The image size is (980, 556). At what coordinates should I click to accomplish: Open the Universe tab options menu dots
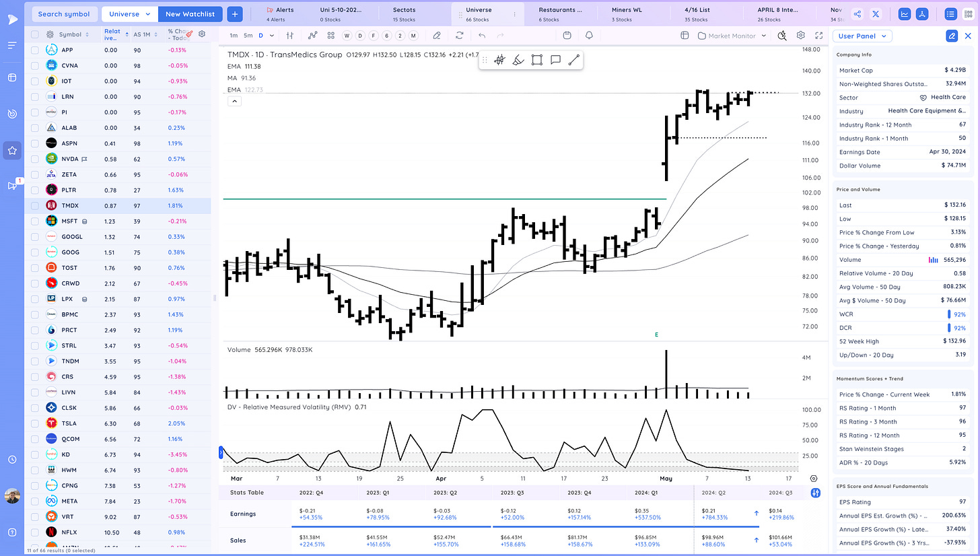click(x=515, y=14)
